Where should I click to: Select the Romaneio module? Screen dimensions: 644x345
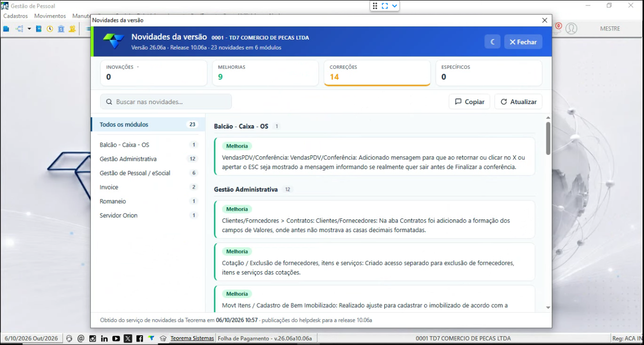(148, 201)
